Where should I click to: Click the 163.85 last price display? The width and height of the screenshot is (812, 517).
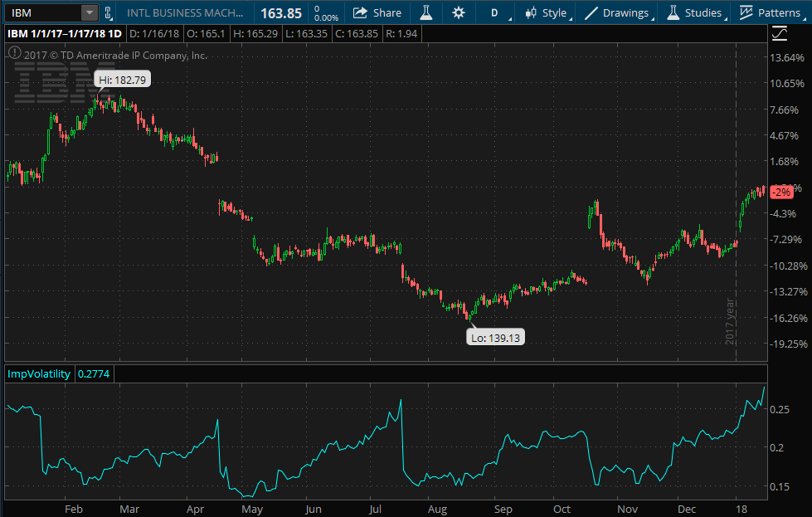(280, 13)
